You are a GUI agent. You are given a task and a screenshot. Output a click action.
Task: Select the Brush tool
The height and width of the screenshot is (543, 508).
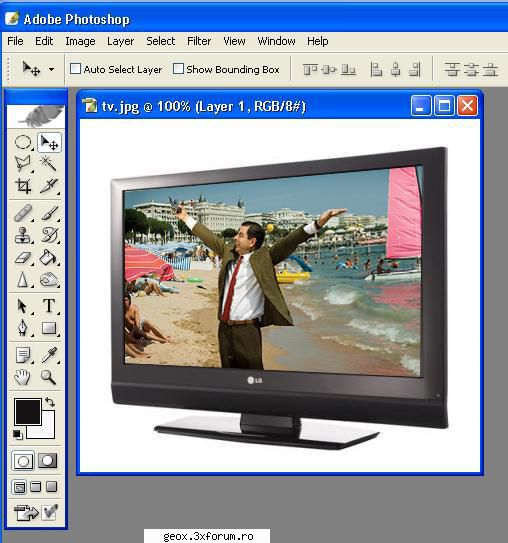click(49, 213)
